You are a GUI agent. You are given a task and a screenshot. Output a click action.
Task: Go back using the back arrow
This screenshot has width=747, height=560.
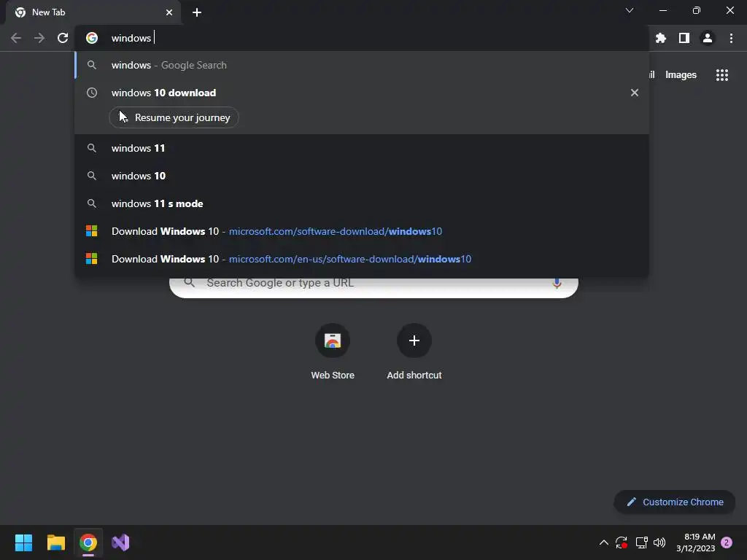pos(16,38)
